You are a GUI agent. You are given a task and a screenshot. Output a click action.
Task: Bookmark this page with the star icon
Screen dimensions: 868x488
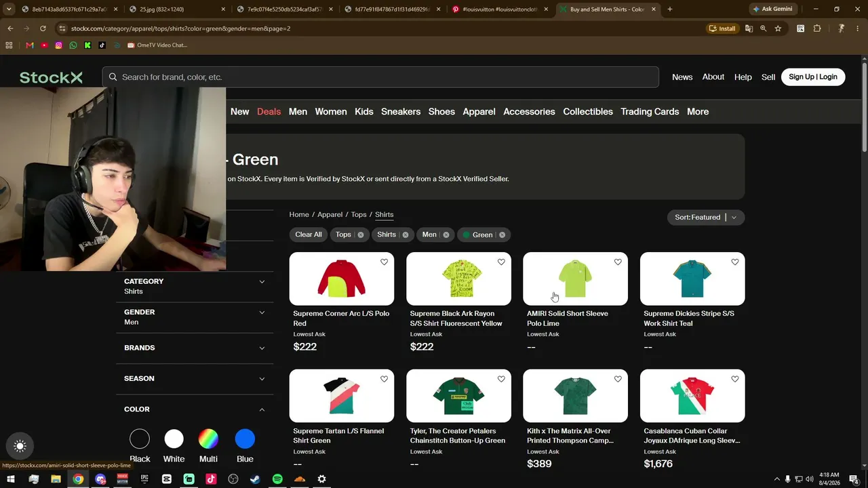(778, 28)
